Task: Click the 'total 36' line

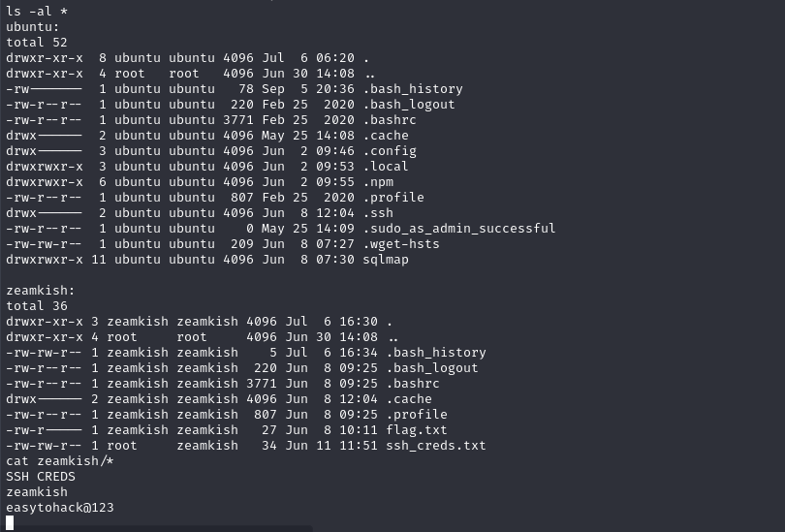Action: [x=37, y=306]
